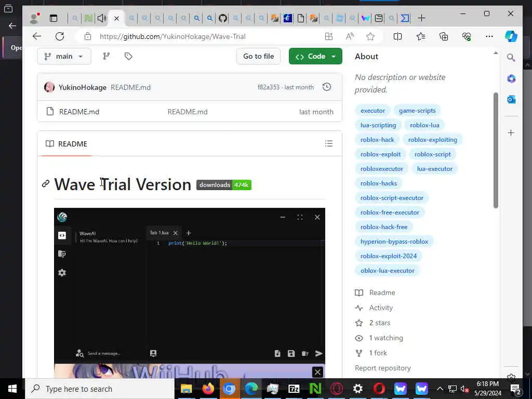This screenshot has height=399, width=532.
Task: Enable split screen view
Action: [397, 36]
